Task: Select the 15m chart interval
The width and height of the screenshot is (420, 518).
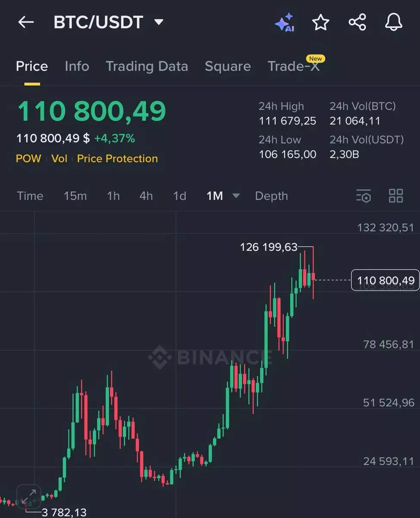Action: click(75, 196)
